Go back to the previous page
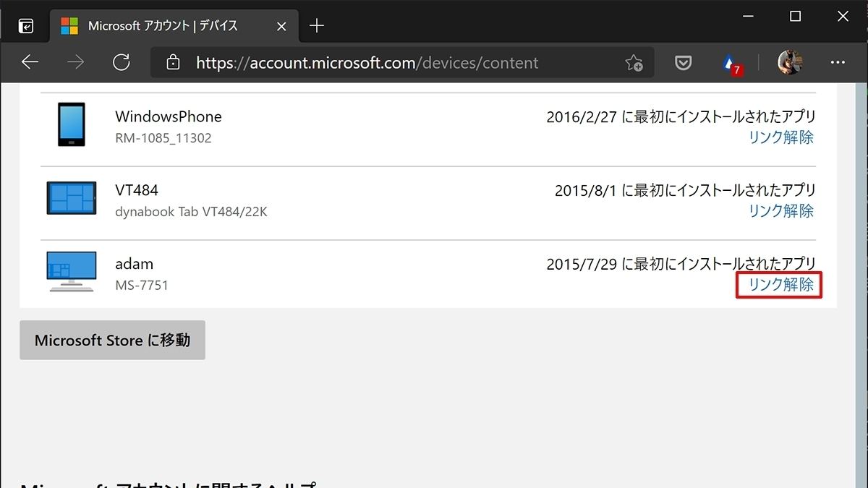The width and height of the screenshot is (868, 488). 30,62
